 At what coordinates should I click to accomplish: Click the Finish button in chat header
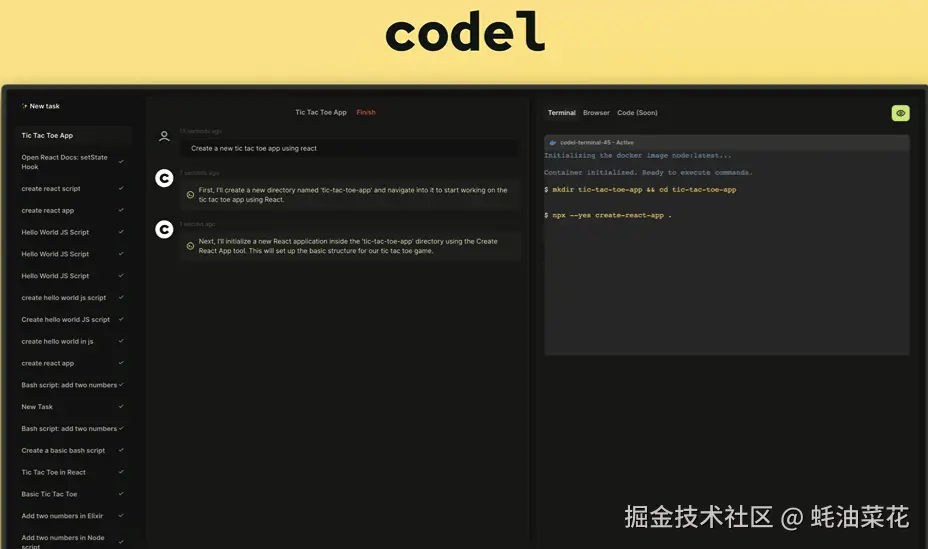366,112
